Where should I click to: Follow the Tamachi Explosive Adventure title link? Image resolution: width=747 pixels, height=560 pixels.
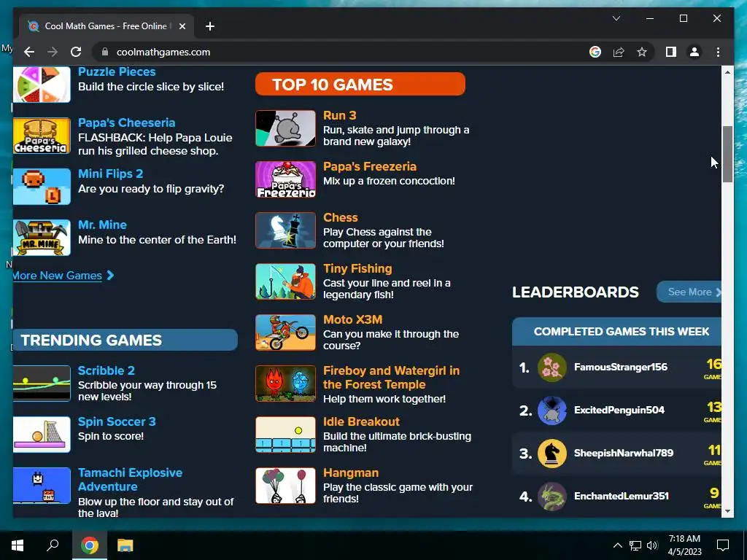tap(130, 480)
